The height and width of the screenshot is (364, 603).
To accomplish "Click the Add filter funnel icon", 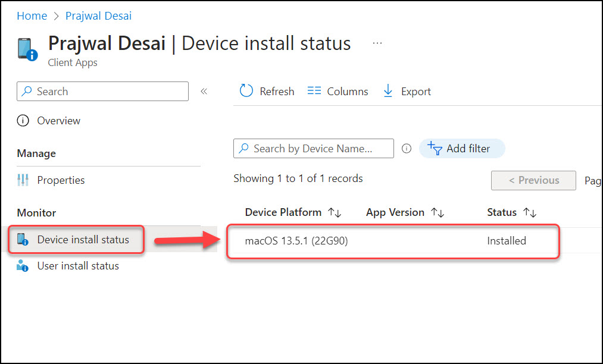I will [435, 148].
